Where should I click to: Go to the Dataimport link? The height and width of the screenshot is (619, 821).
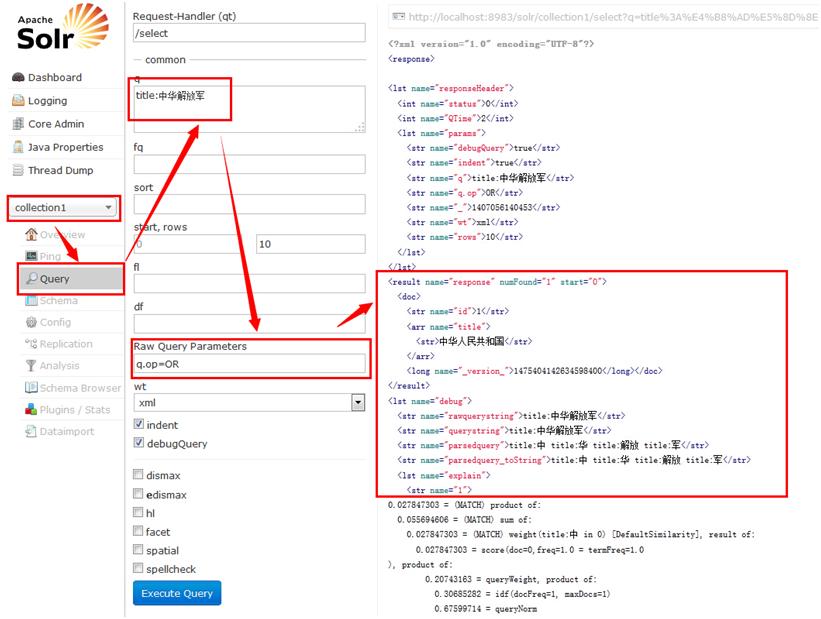(67, 432)
